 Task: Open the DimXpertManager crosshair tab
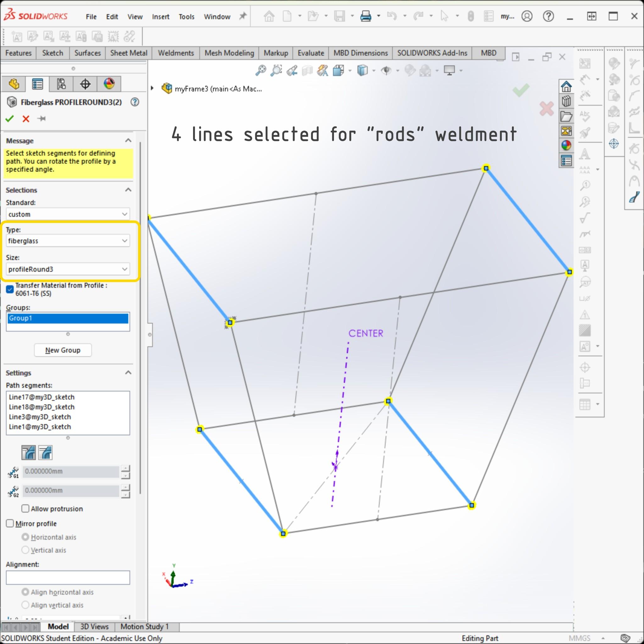click(x=85, y=84)
